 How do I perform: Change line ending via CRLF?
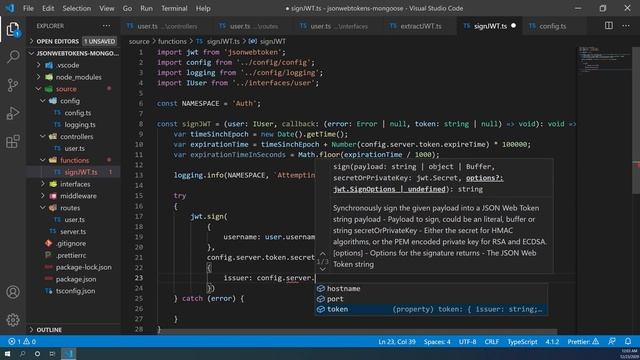491,342
